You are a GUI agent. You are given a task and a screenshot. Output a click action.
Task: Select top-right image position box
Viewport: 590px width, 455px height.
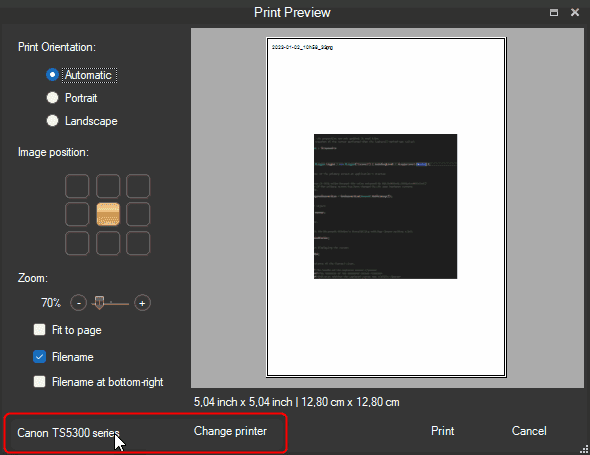click(138, 186)
